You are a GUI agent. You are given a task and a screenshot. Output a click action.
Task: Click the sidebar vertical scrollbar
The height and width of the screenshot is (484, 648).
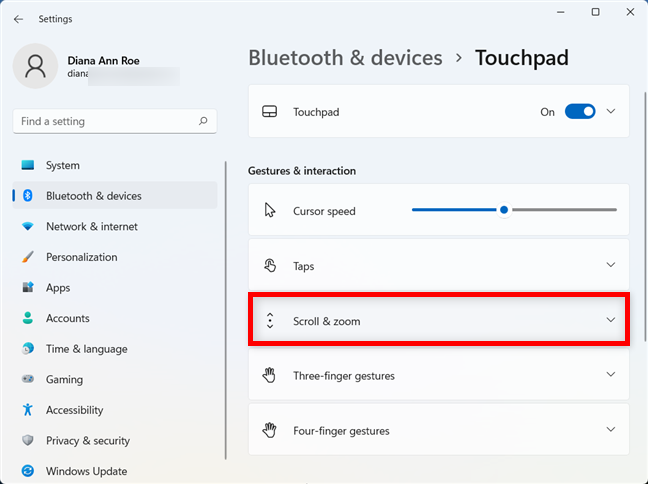pyautogui.click(x=226, y=310)
